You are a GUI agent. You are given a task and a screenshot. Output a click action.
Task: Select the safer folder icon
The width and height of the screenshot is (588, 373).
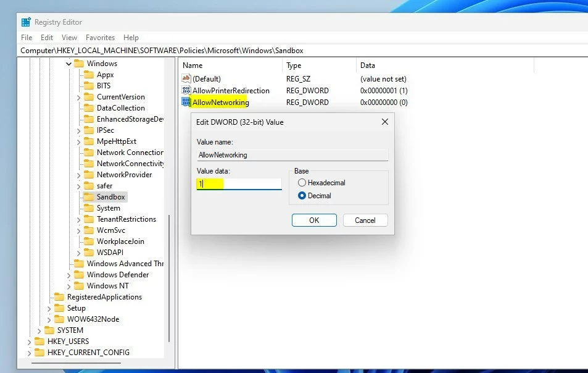(89, 186)
